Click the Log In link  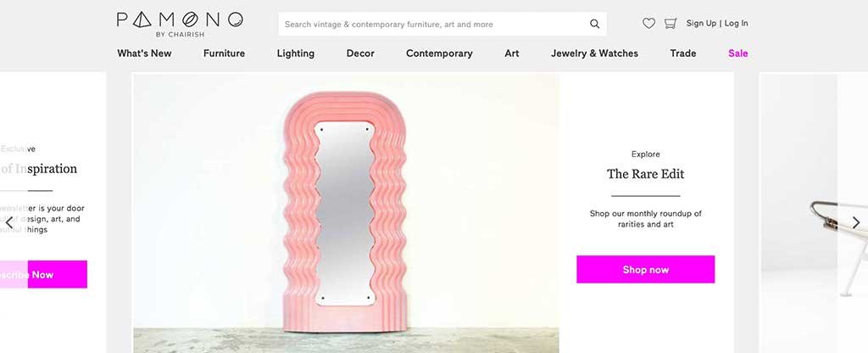pyautogui.click(x=737, y=24)
